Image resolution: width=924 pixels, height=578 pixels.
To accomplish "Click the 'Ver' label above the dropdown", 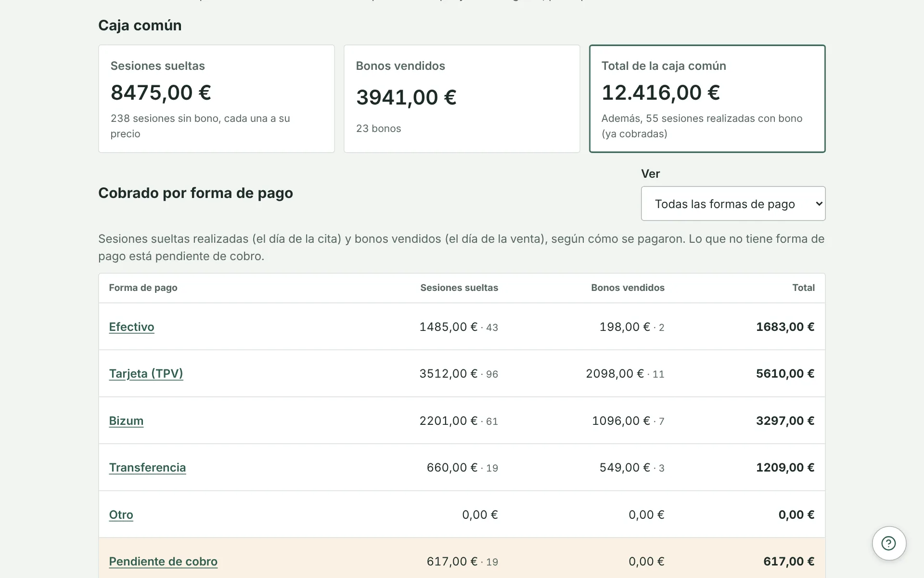I will (x=650, y=173).
